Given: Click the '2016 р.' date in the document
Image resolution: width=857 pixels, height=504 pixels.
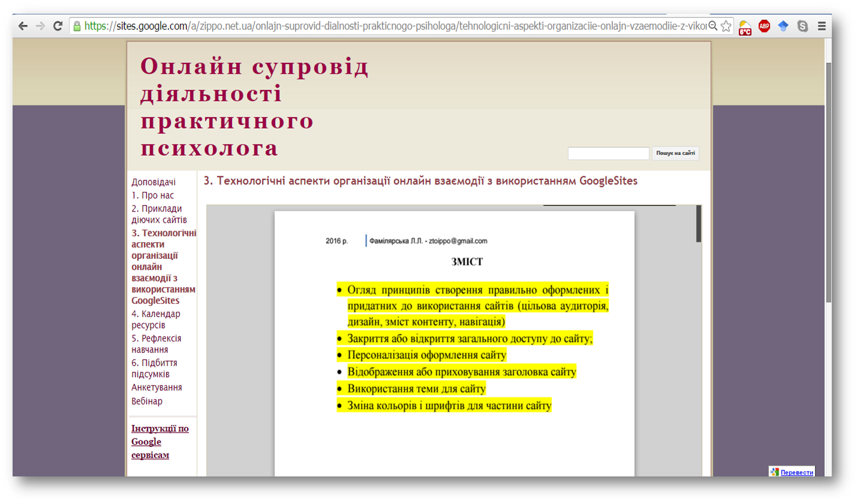Looking at the screenshot, I should 336,241.
